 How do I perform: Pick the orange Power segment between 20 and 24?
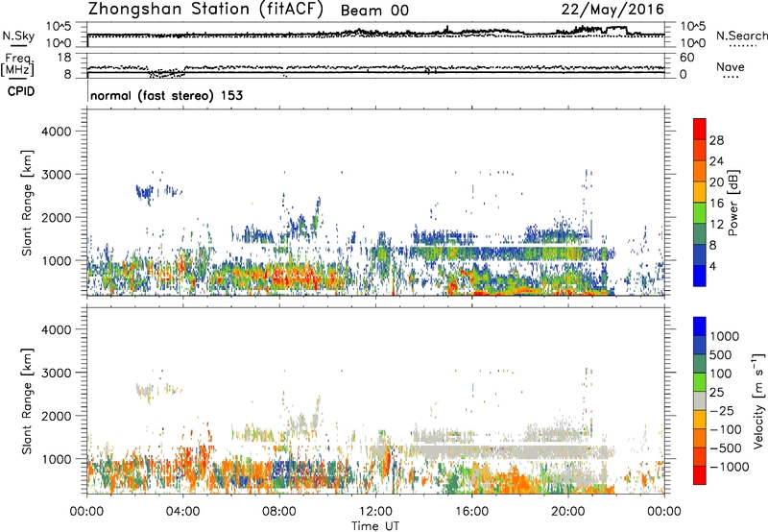(700, 171)
